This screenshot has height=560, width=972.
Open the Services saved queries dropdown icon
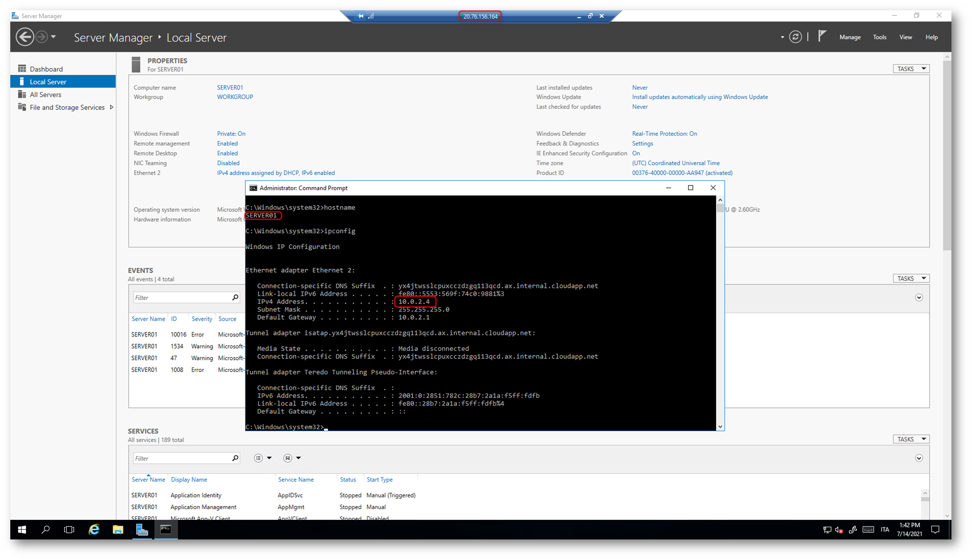(292, 458)
